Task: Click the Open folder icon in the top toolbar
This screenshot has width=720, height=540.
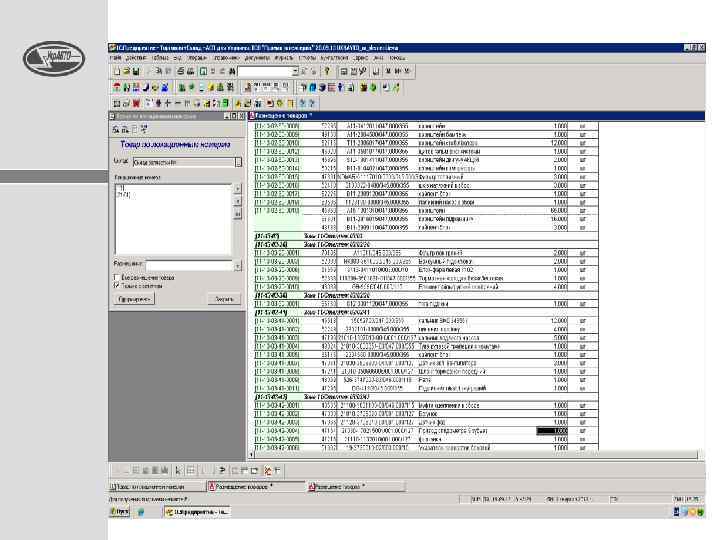Action: point(126,71)
